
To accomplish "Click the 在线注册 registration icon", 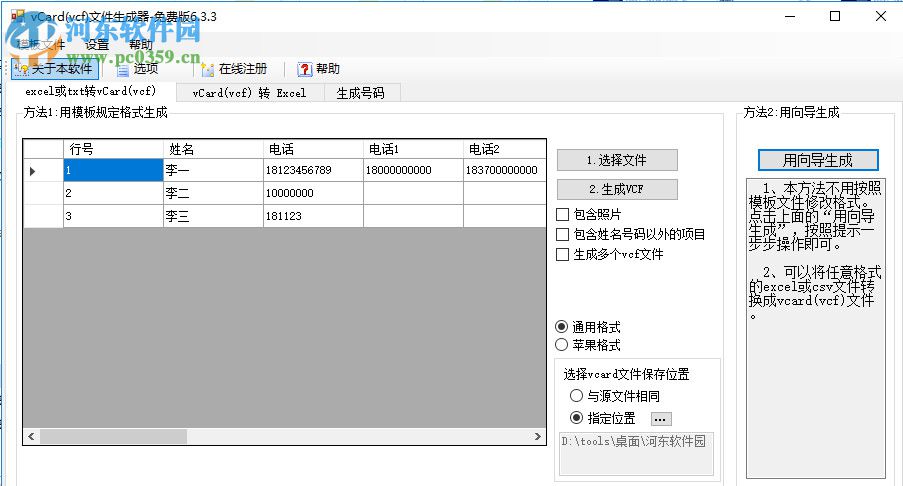I will coord(207,70).
